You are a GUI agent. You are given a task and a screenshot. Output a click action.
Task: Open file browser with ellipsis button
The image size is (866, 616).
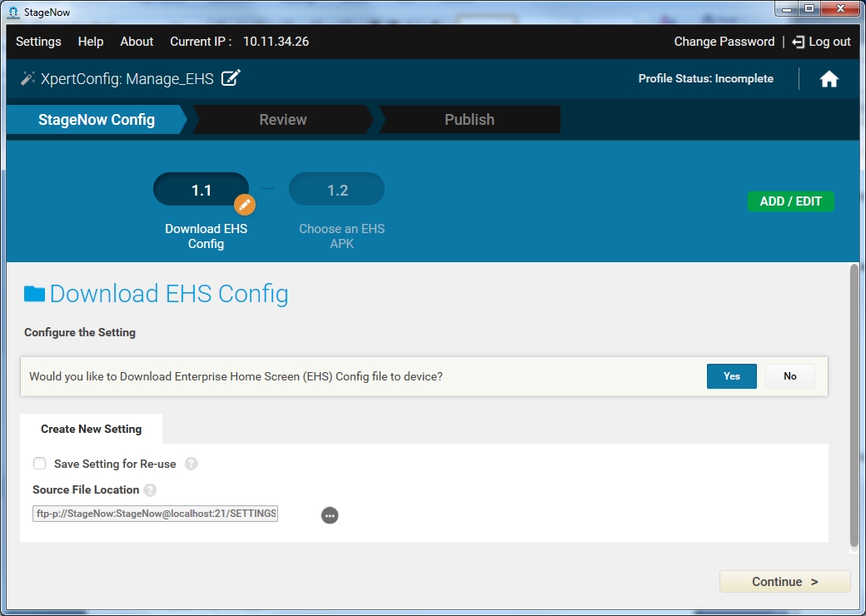(x=330, y=515)
